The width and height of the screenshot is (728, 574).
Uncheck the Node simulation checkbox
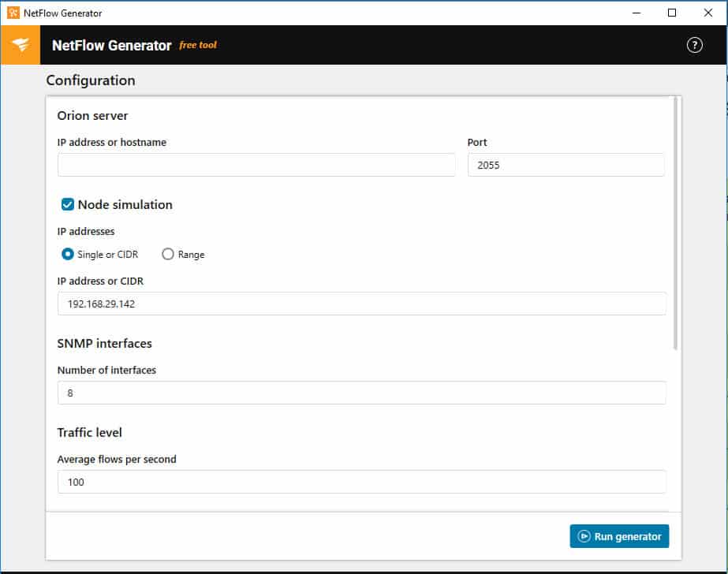click(68, 204)
